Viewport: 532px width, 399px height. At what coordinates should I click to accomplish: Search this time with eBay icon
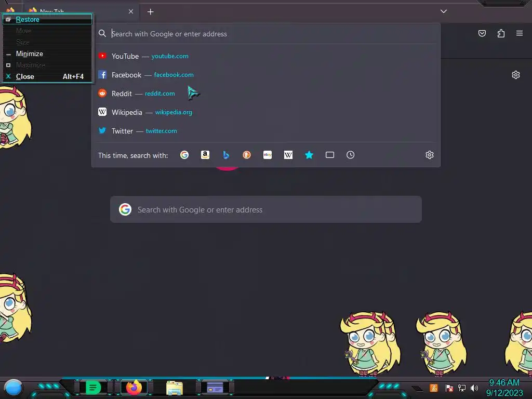click(x=268, y=155)
